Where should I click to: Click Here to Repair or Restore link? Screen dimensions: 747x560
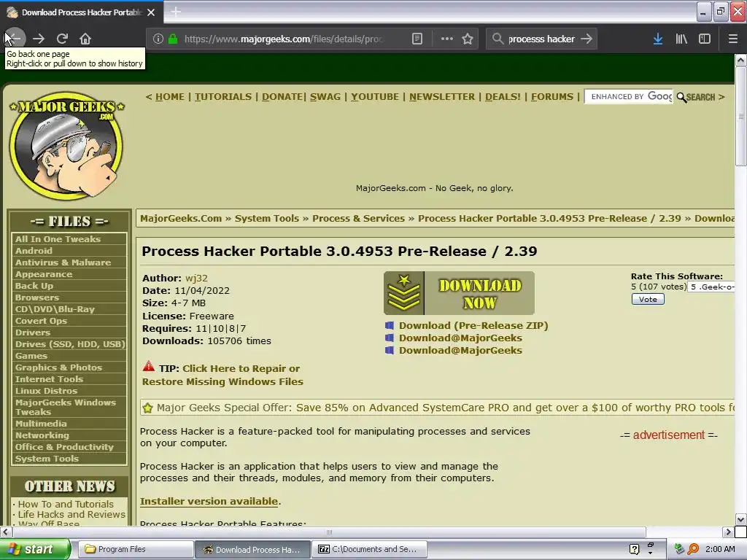pos(222,376)
